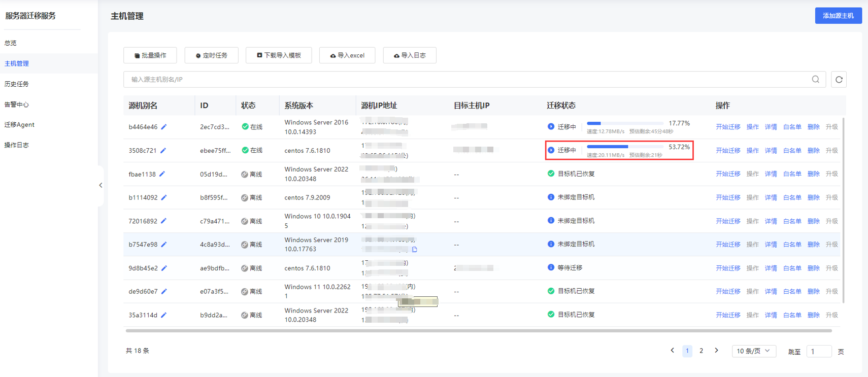This screenshot has height=377, width=868.
Task: Refresh the host list
Action: point(839,80)
